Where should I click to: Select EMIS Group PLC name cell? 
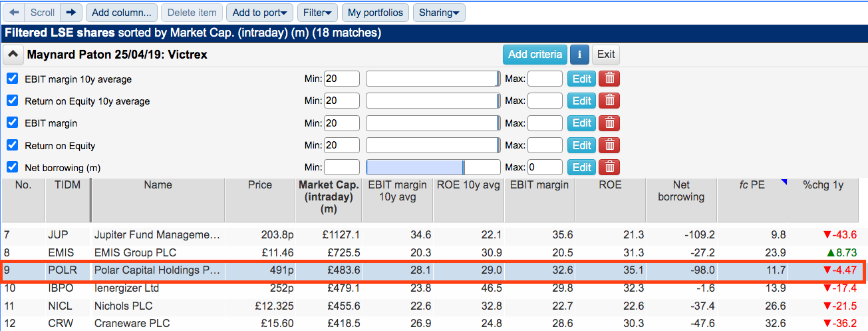135,253
